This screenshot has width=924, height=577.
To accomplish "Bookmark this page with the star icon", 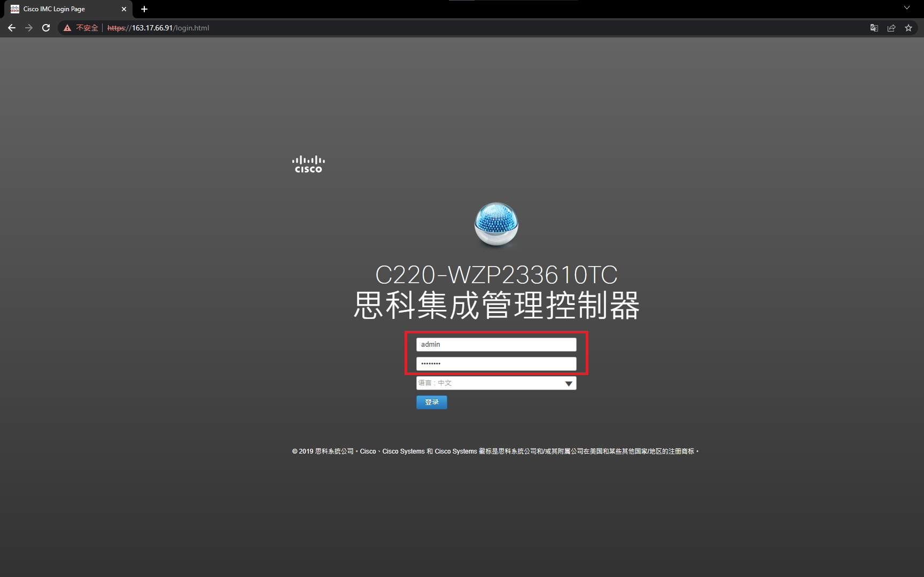I will [909, 28].
